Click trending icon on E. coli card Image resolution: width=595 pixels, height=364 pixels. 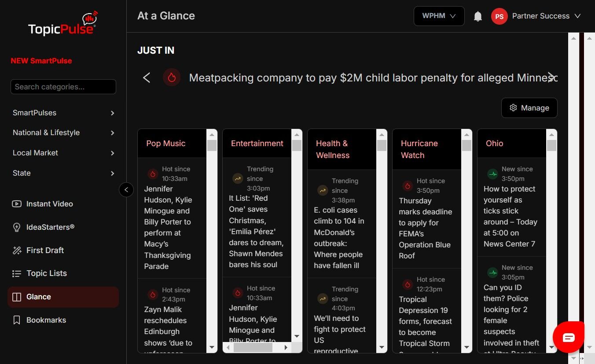[x=323, y=191]
